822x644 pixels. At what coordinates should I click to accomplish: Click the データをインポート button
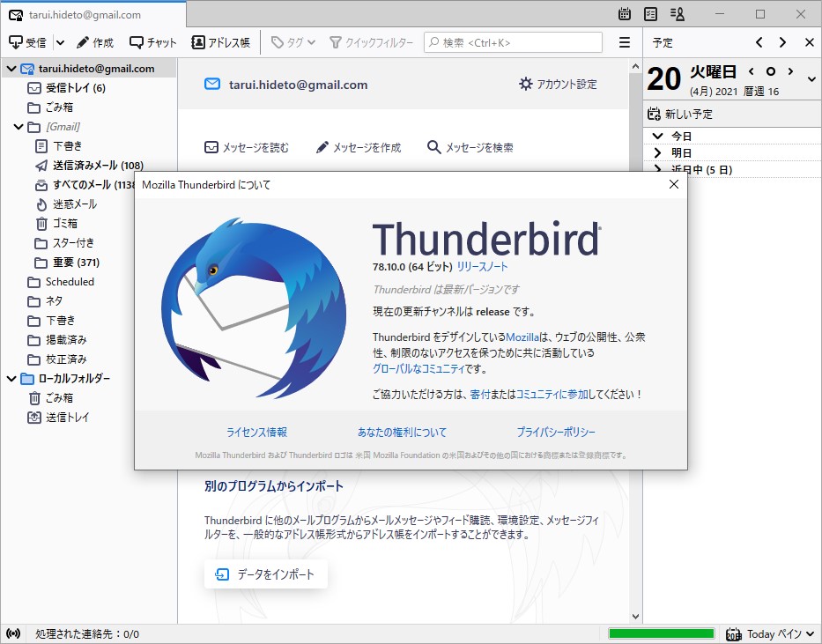point(266,572)
